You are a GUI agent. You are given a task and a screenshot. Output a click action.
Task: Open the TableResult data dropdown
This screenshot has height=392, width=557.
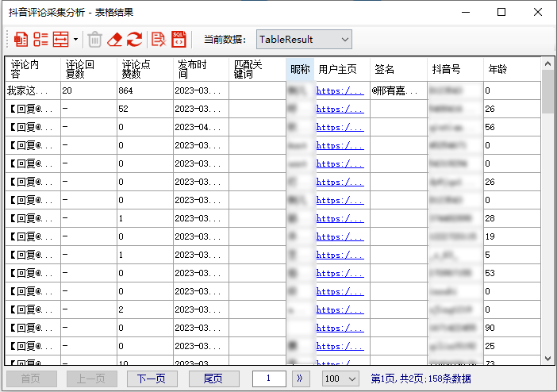point(304,39)
